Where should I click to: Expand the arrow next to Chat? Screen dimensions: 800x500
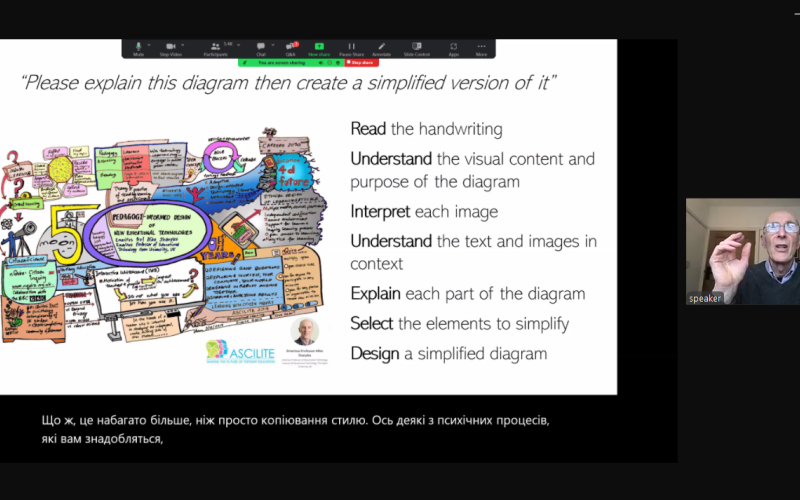coord(273,45)
